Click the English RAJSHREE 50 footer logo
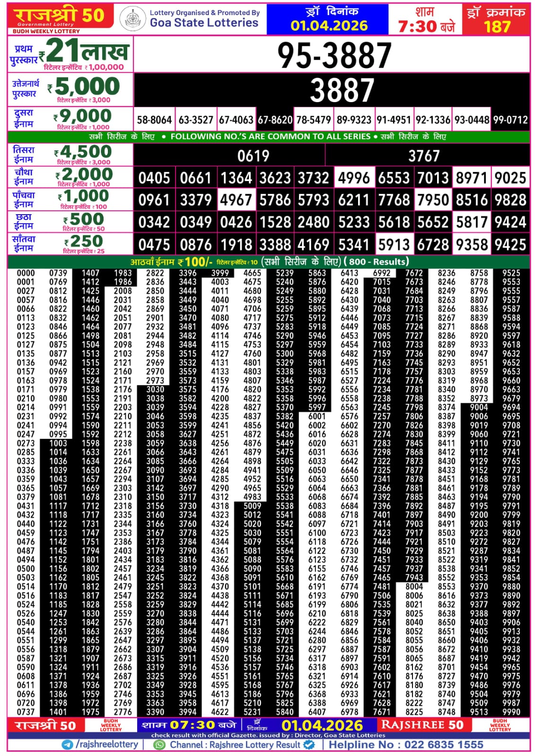Screen dimensions: 535x756 pos(422,725)
